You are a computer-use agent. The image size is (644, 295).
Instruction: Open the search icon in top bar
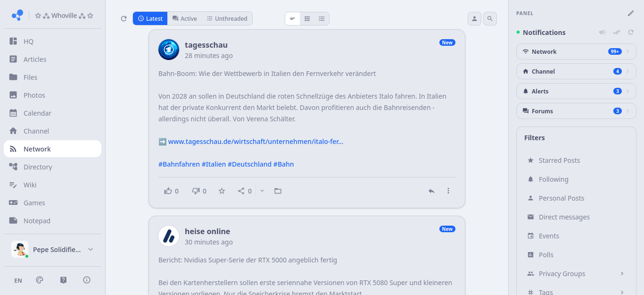(x=490, y=18)
